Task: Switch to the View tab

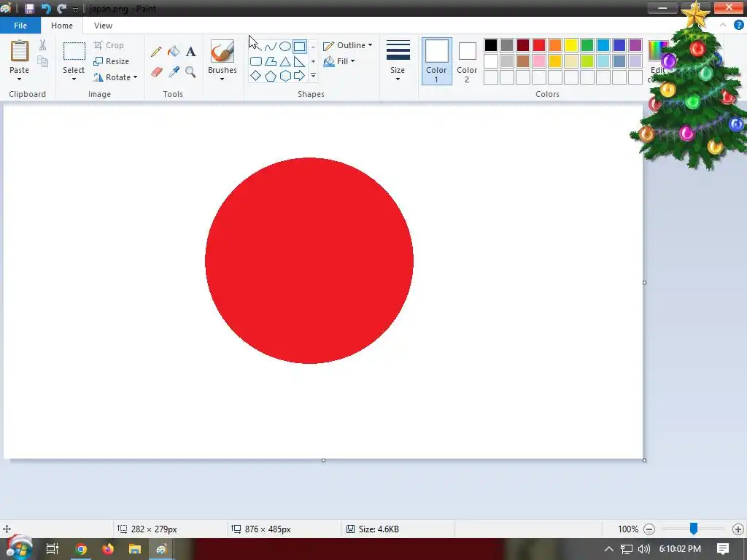Action: click(103, 26)
